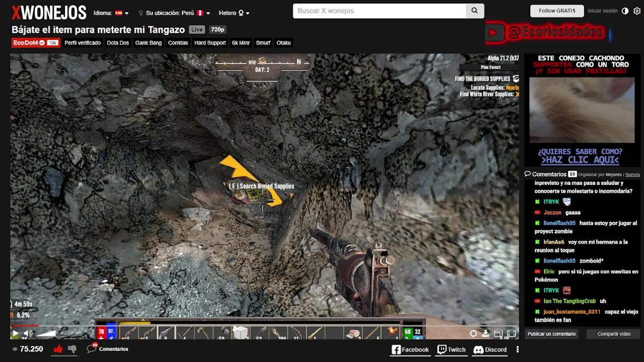This screenshot has width=644, height=362.
Task: Sort comments by Nuevos
Action: [632, 174]
